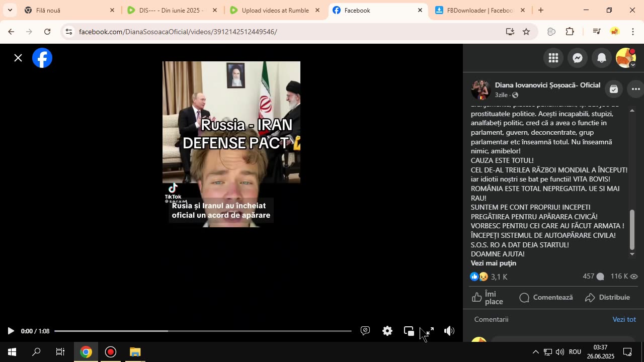The image size is (644, 362).
Task: Close the Facebook tab
Action: click(x=420, y=10)
